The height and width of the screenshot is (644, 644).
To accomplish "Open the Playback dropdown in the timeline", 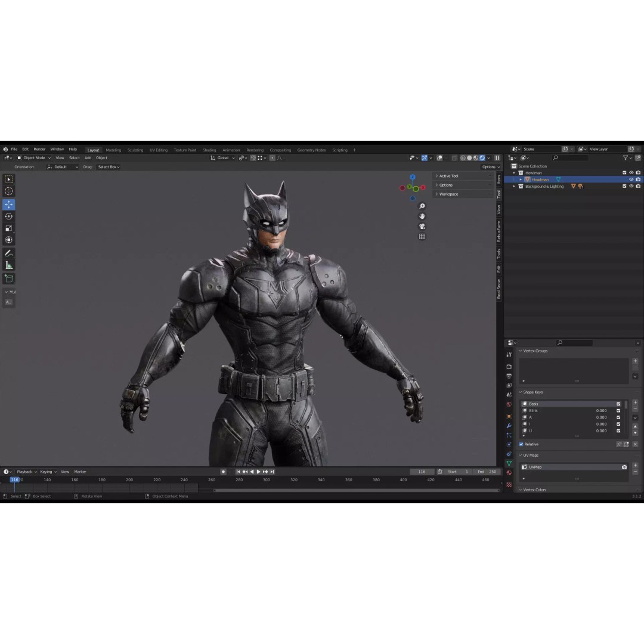I will (x=27, y=472).
